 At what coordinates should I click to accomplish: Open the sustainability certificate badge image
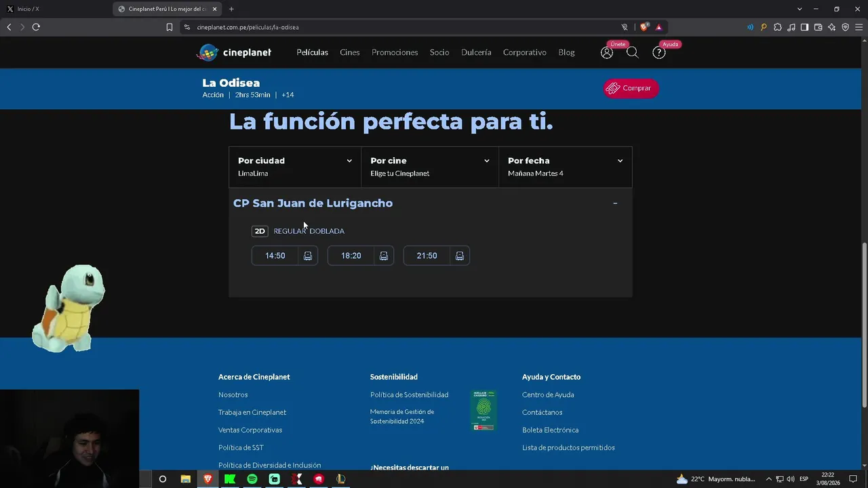(484, 410)
